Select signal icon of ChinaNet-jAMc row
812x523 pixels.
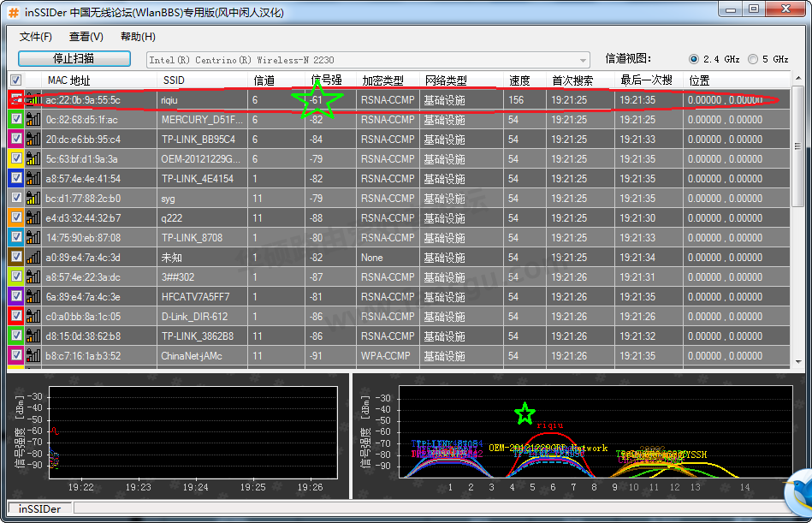33,356
